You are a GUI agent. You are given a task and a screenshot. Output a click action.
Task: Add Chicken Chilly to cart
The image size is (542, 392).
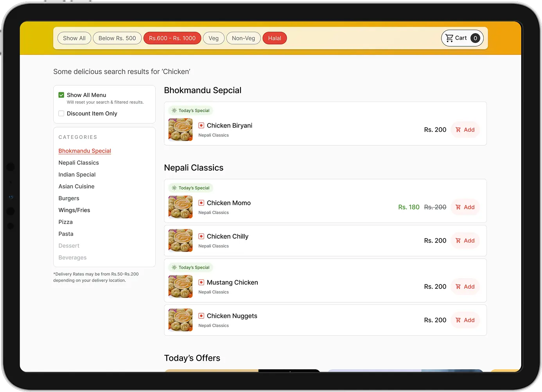click(465, 241)
